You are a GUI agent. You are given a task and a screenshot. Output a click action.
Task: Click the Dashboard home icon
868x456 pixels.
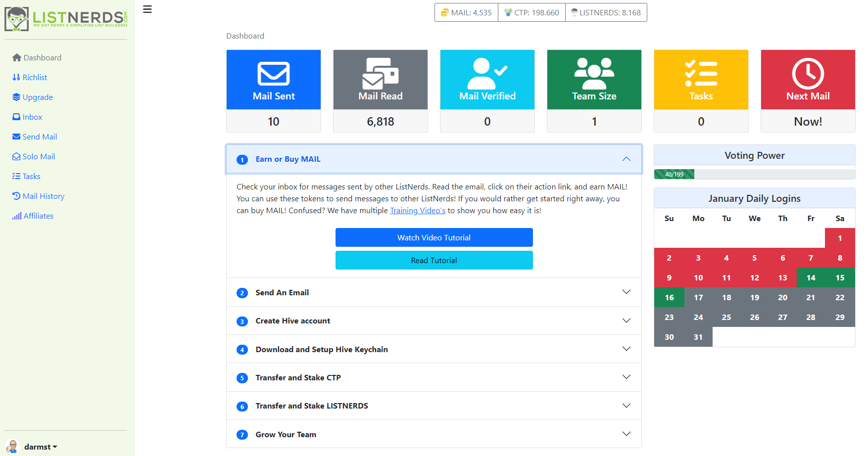(x=17, y=57)
